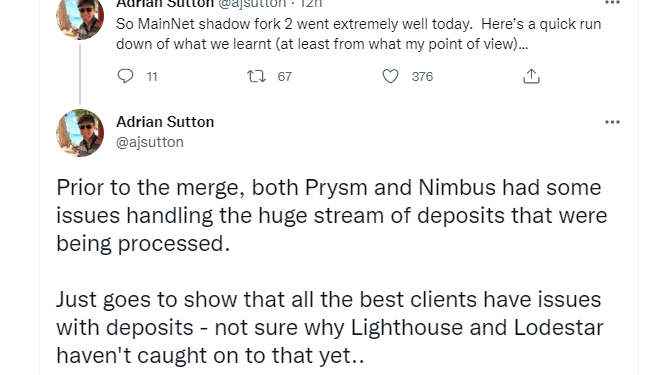
Task: Open Adrian Sutton's name in main tweet
Action: [x=165, y=122]
